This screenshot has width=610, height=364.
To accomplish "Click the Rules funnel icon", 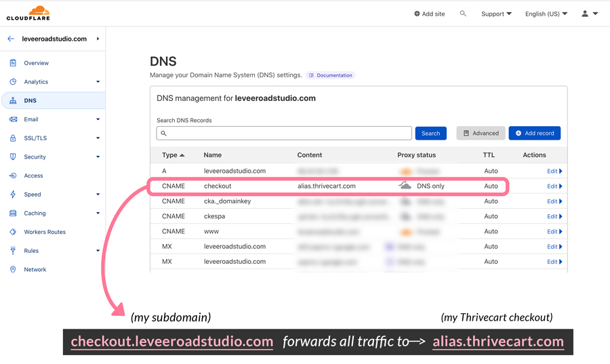I will pyautogui.click(x=13, y=250).
